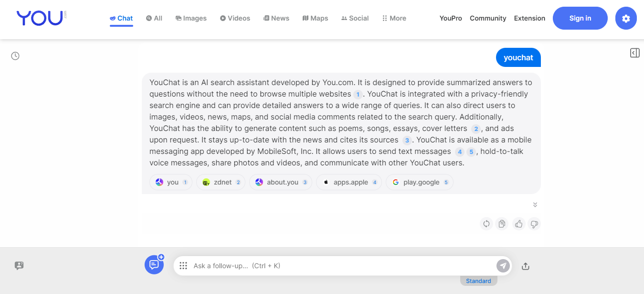The image size is (644, 294).
Task: Click citation 2 after cover letters
Action: tap(476, 129)
